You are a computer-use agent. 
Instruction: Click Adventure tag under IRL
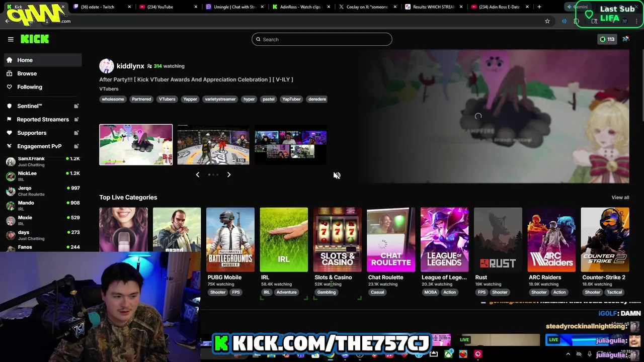(x=287, y=292)
